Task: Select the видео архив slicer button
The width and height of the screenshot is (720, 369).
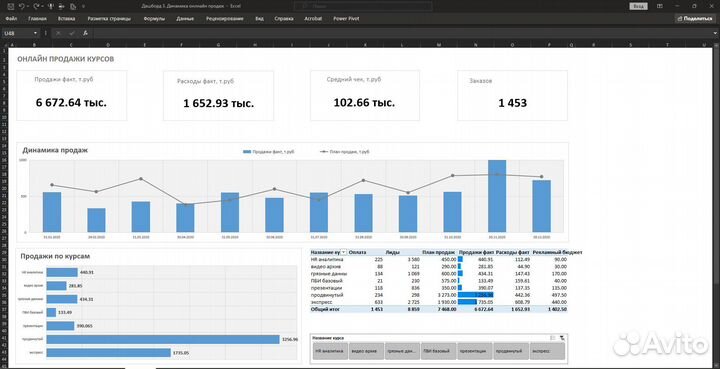Action: click(366, 351)
